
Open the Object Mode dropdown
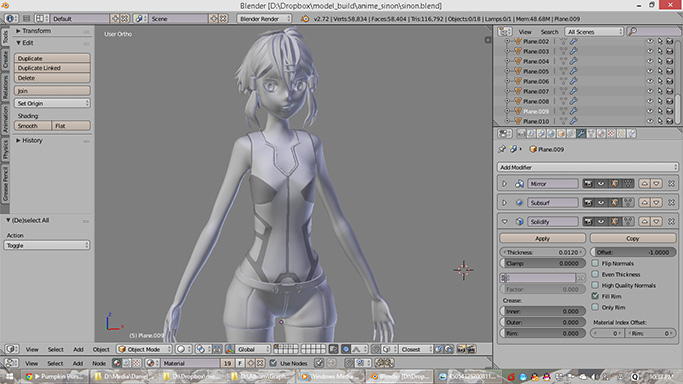144,349
